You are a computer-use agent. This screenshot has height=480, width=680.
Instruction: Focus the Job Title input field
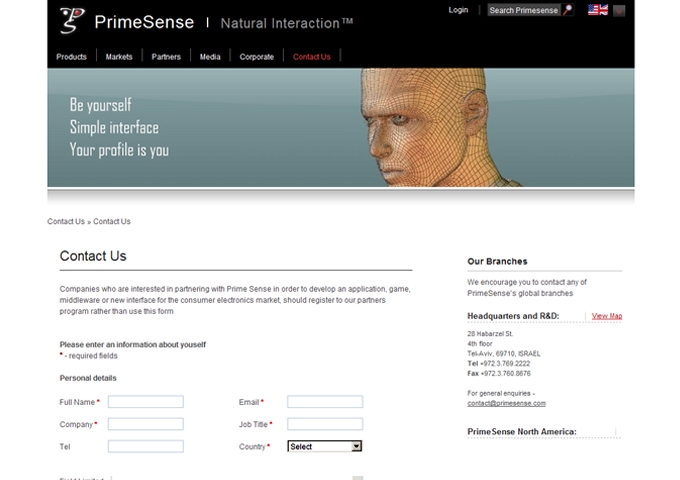pos(325,424)
